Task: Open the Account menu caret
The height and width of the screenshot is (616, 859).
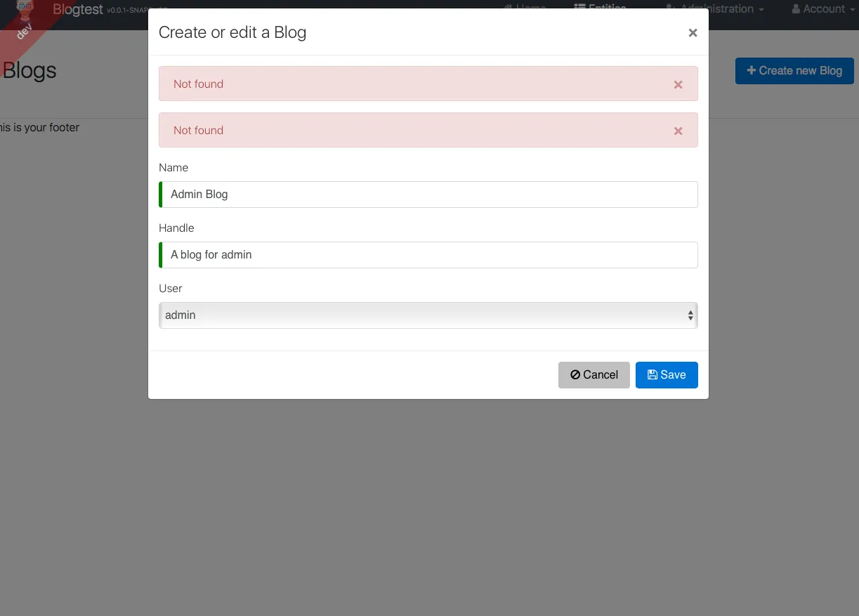Action: click(851, 10)
